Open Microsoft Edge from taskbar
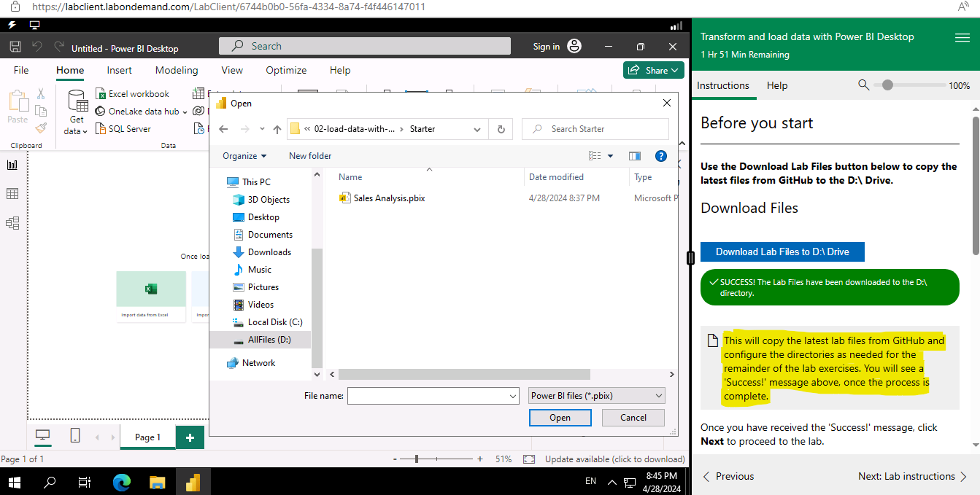Screen dimensions: 980x495 (121, 482)
